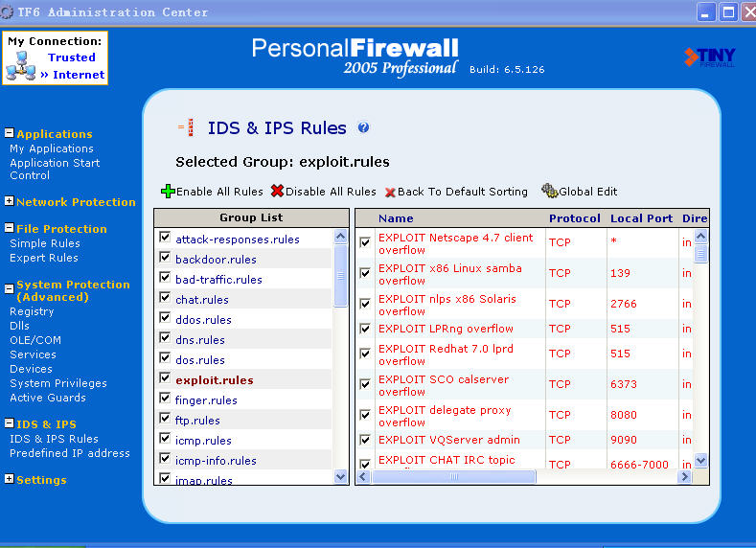The image size is (756, 548).
Task: Select ftp.rules group
Action: pos(197,421)
